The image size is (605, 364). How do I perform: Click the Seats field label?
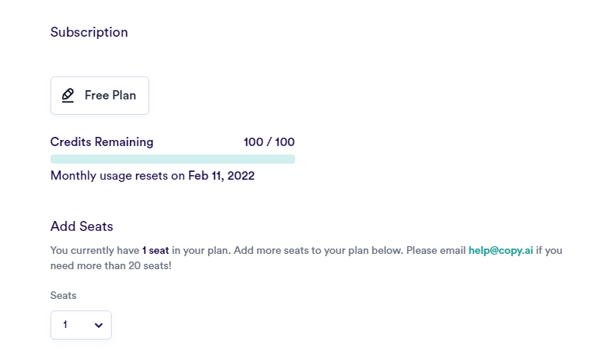pyautogui.click(x=63, y=295)
